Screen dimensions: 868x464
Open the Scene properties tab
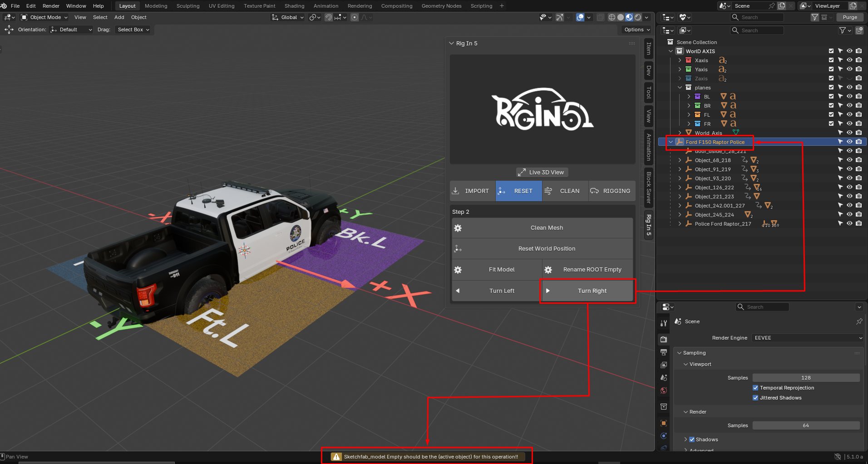[x=664, y=378]
